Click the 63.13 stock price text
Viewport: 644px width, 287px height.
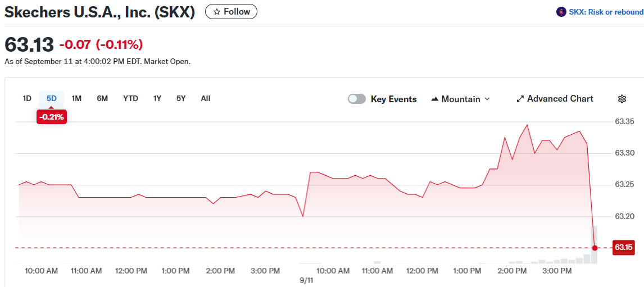coord(29,44)
